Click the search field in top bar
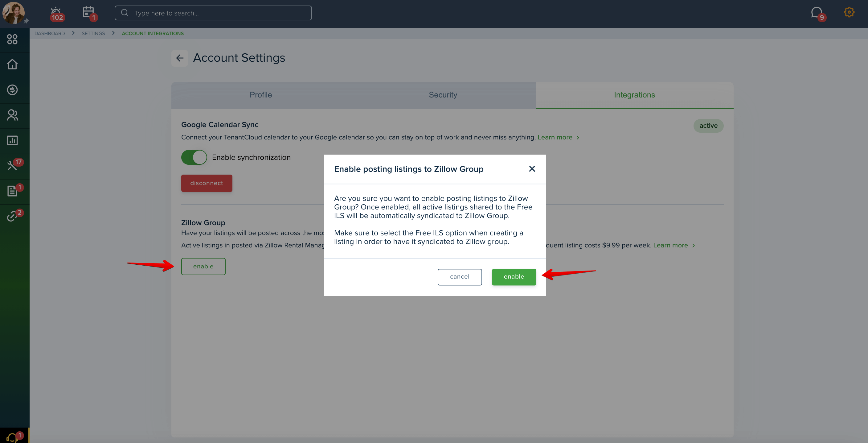This screenshot has width=868, height=443. click(x=213, y=13)
